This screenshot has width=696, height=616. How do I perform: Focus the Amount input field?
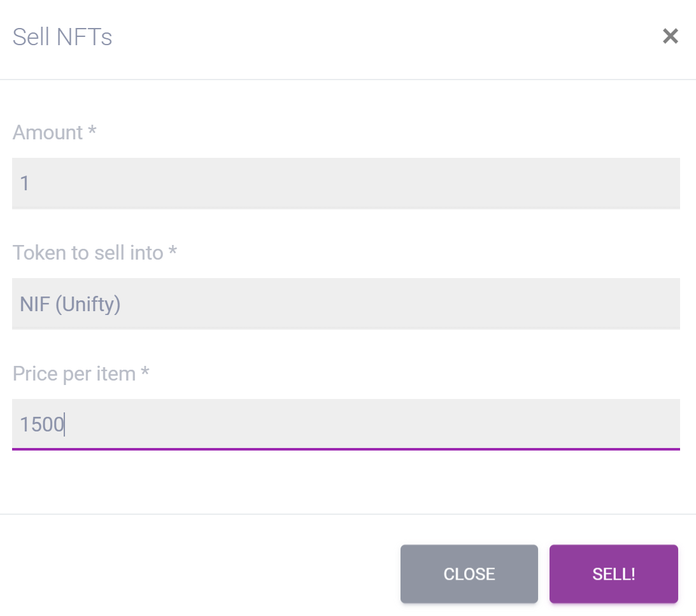pos(346,183)
